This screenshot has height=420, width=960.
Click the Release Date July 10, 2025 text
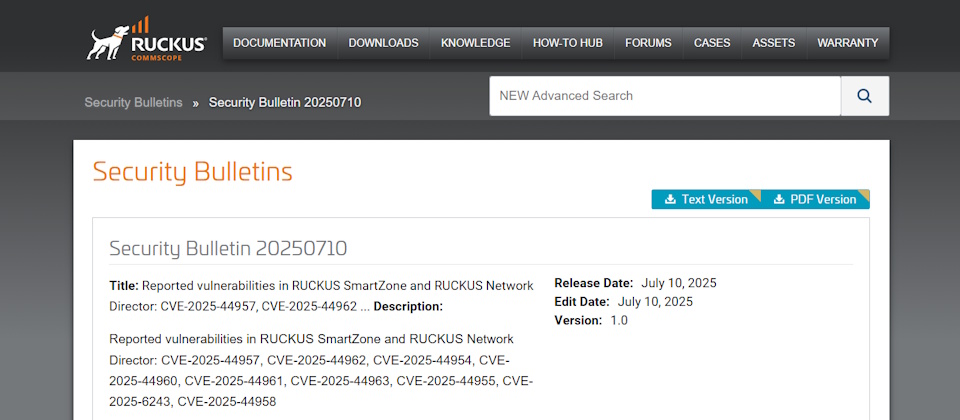(x=635, y=283)
